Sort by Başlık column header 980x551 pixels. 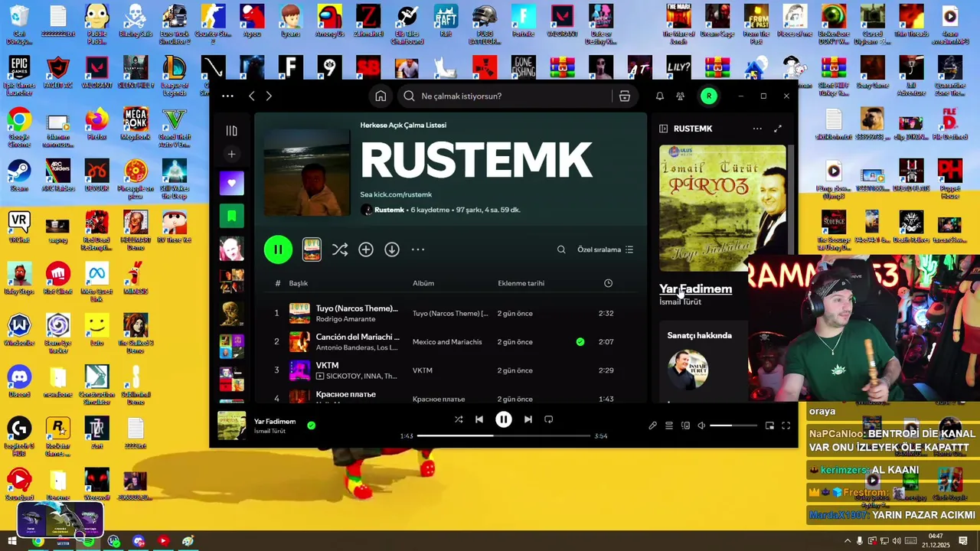(x=298, y=283)
